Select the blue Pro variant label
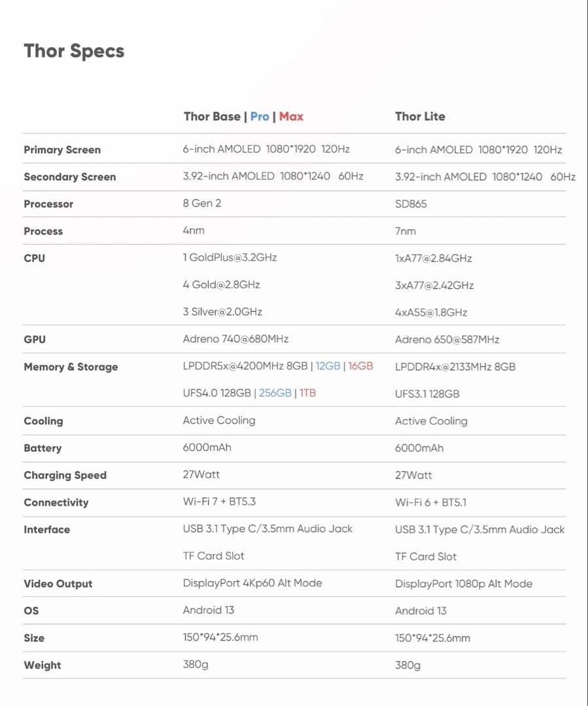Screen dimensions: 588x706 tap(260, 116)
